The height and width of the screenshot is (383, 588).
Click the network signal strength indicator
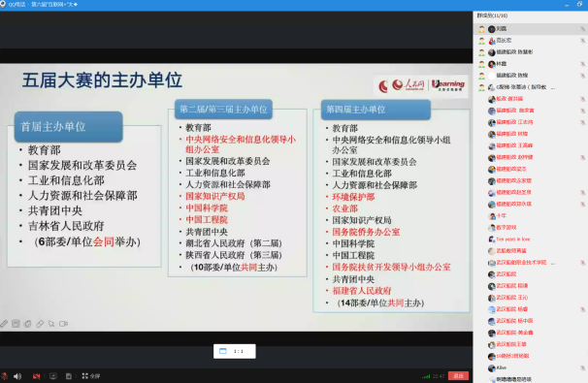(x=426, y=376)
